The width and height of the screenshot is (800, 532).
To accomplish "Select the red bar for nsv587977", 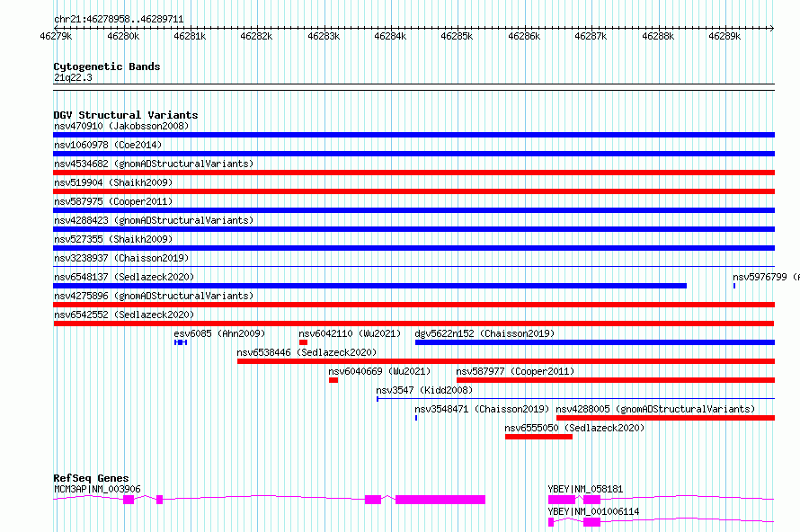I will click(616, 380).
